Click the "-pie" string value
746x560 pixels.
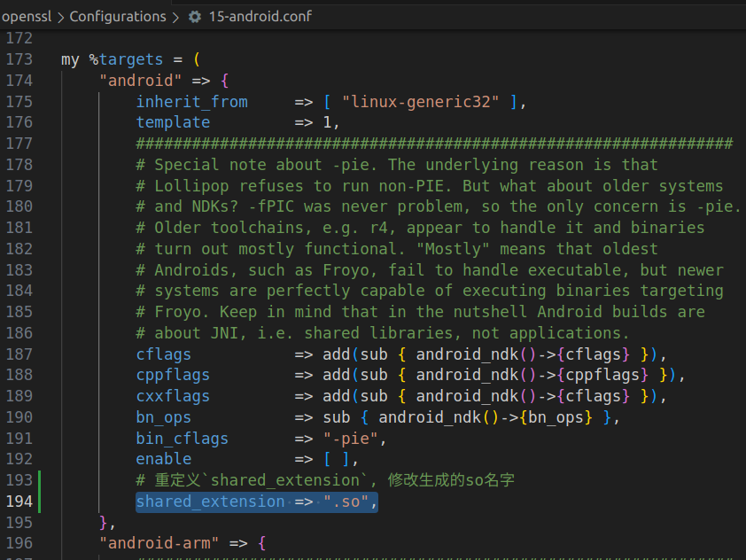(x=351, y=439)
